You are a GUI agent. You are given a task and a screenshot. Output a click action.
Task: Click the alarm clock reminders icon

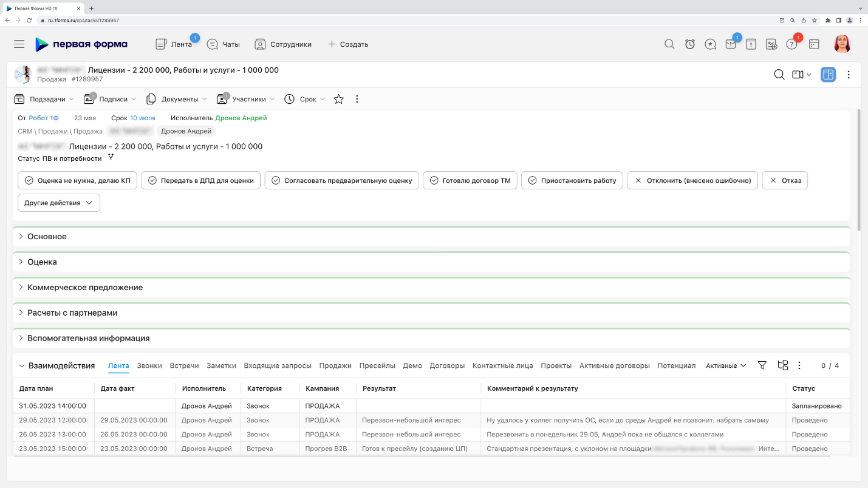pos(689,44)
